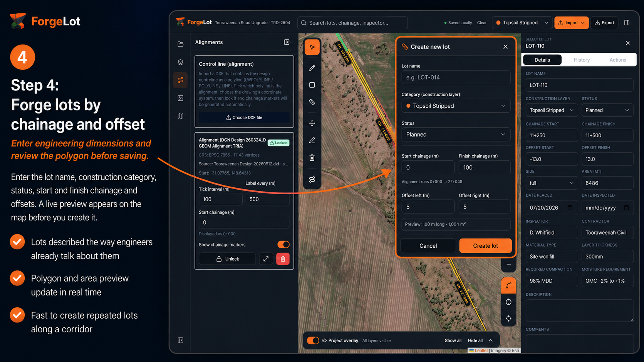Select the pencil draw tool
The image size is (644, 362).
(x=312, y=68)
